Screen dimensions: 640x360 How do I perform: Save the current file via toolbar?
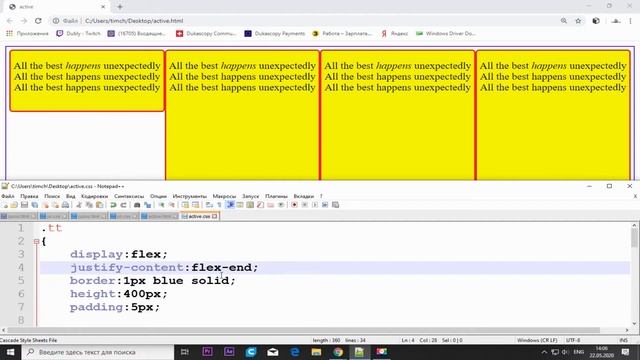coord(24,205)
